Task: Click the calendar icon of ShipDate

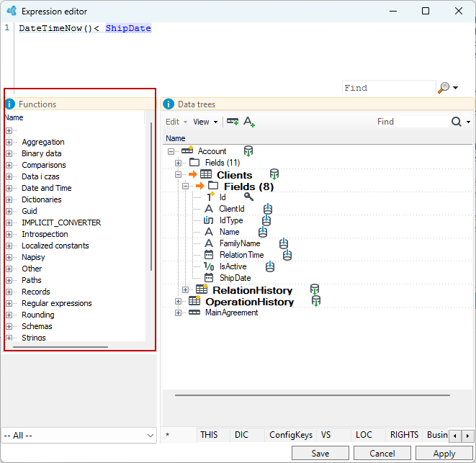Action: 209,277
